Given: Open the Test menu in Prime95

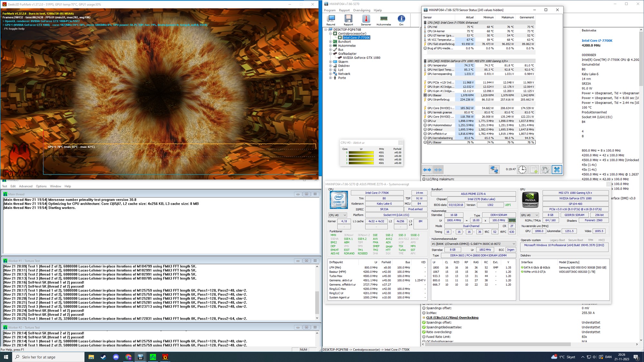Looking at the screenshot, I should 5,186.
